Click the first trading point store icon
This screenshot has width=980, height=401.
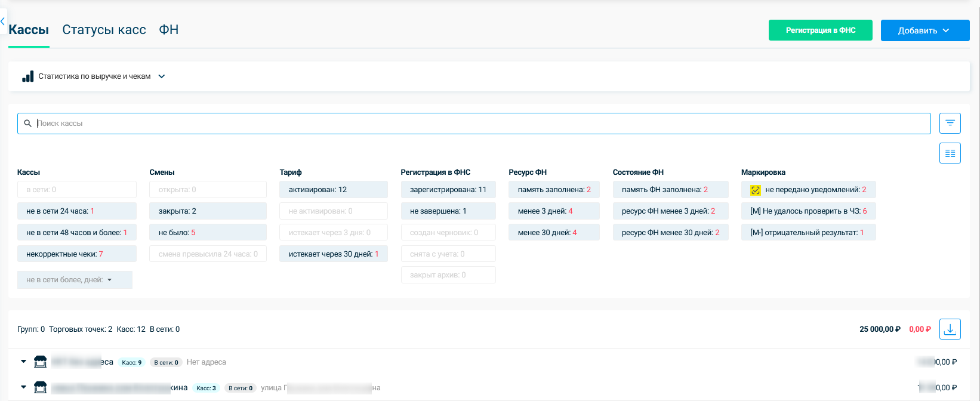tap(40, 362)
